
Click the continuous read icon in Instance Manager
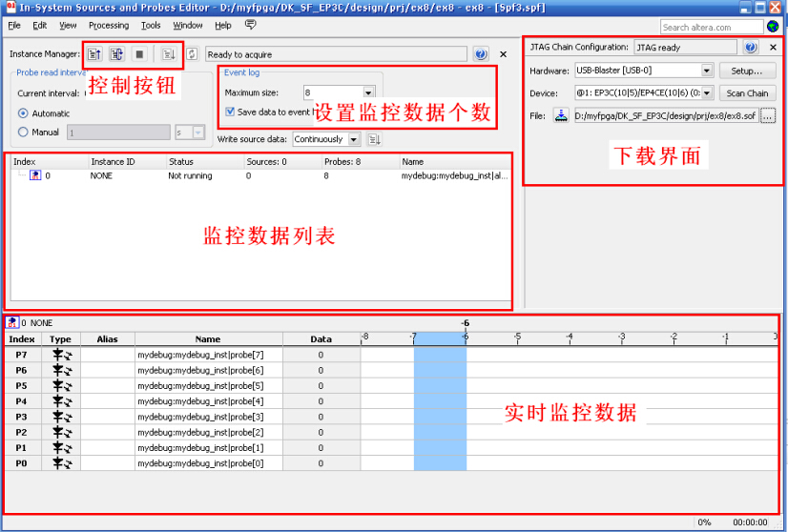point(117,54)
